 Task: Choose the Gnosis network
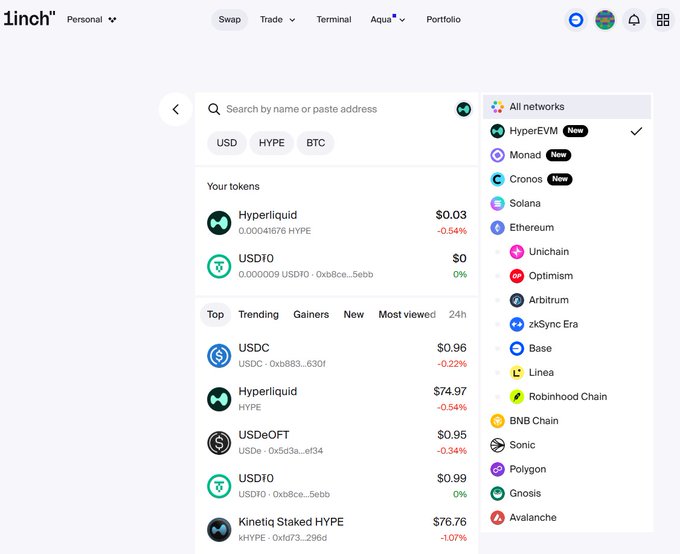pos(567,493)
